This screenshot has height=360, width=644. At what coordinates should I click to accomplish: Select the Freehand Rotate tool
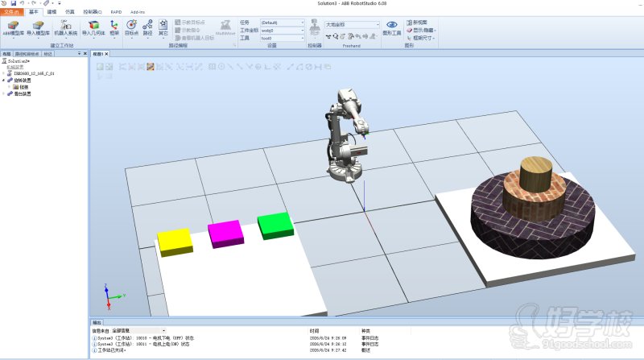point(336,36)
